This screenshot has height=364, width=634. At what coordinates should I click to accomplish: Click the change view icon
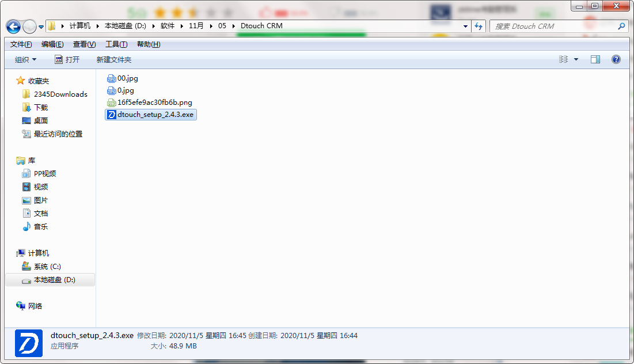(x=564, y=59)
